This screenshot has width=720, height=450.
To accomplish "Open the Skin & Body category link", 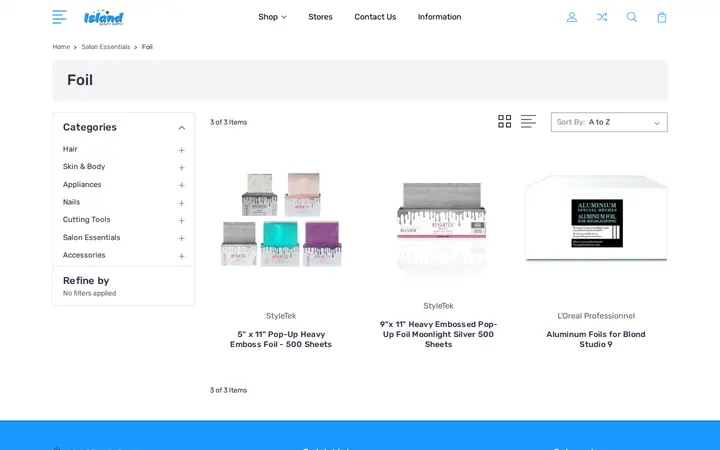I will (84, 166).
